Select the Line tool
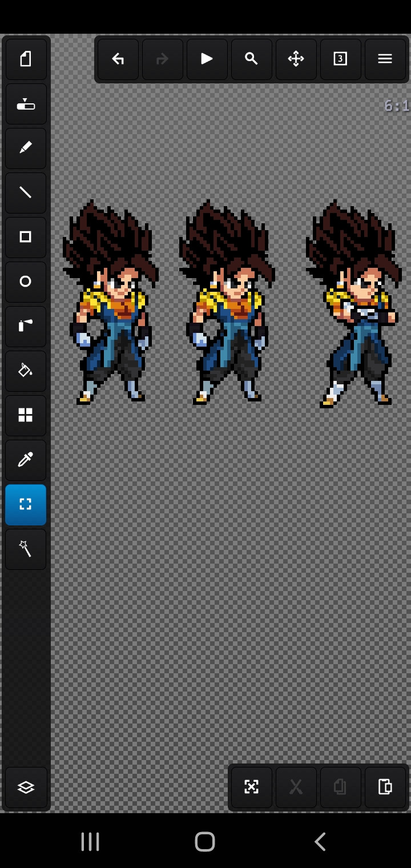The width and height of the screenshot is (411, 868). [26, 192]
